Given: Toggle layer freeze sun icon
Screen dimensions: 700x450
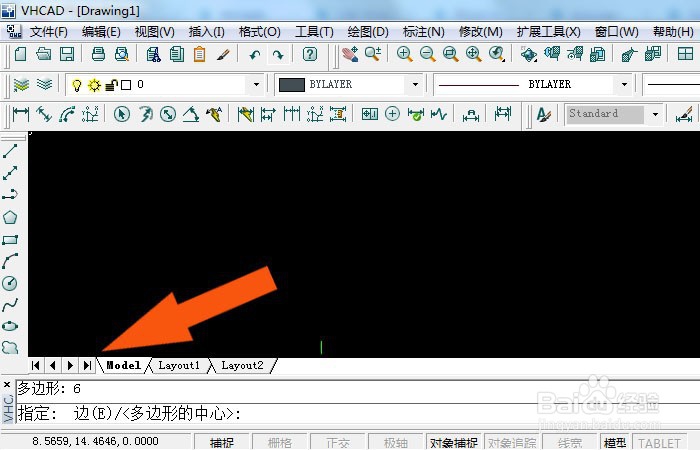Looking at the screenshot, I should pyautogui.click(x=94, y=85).
